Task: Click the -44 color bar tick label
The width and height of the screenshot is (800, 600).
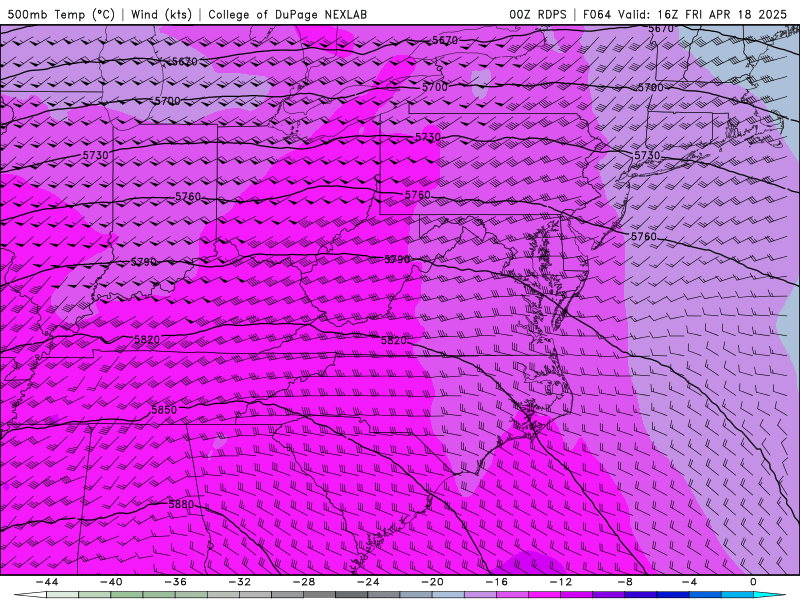Action: pyautogui.click(x=47, y=582)
